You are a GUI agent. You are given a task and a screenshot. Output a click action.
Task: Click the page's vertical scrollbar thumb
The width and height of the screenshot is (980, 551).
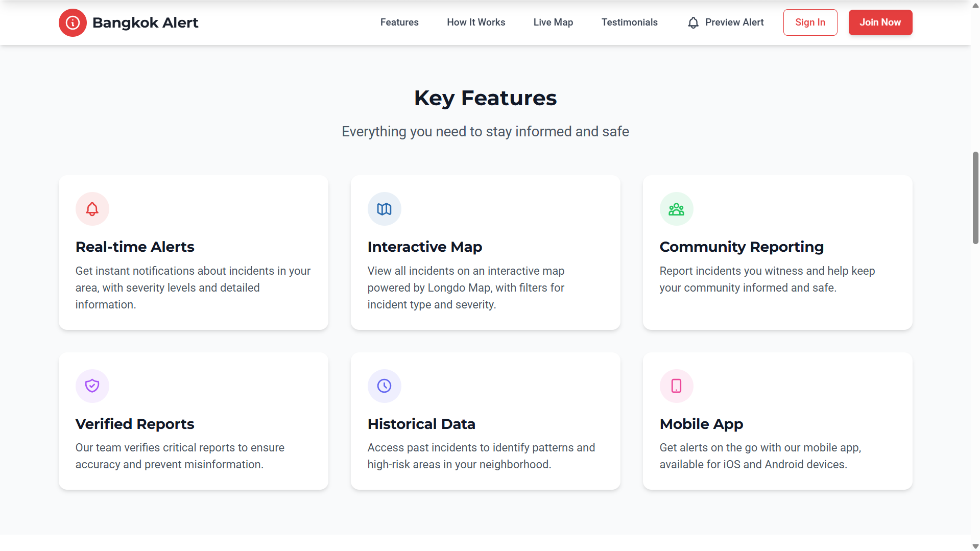pyautogui.click(x=975, y=198)
